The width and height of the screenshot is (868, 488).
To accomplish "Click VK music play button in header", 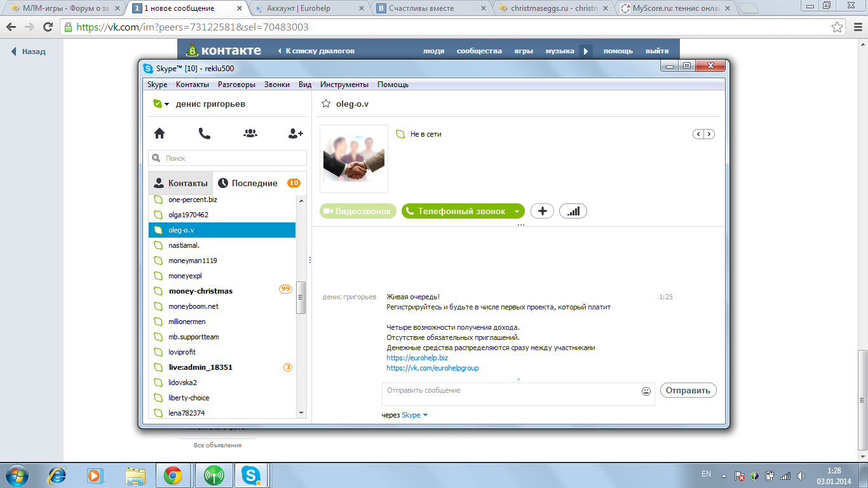I will 586,51.
